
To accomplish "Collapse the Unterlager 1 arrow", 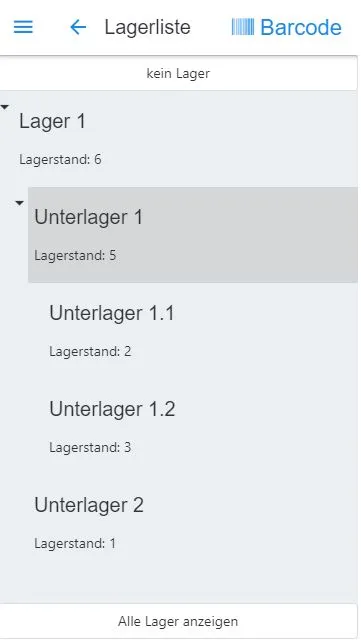I will pyautogui.click(x=19, y=203).
